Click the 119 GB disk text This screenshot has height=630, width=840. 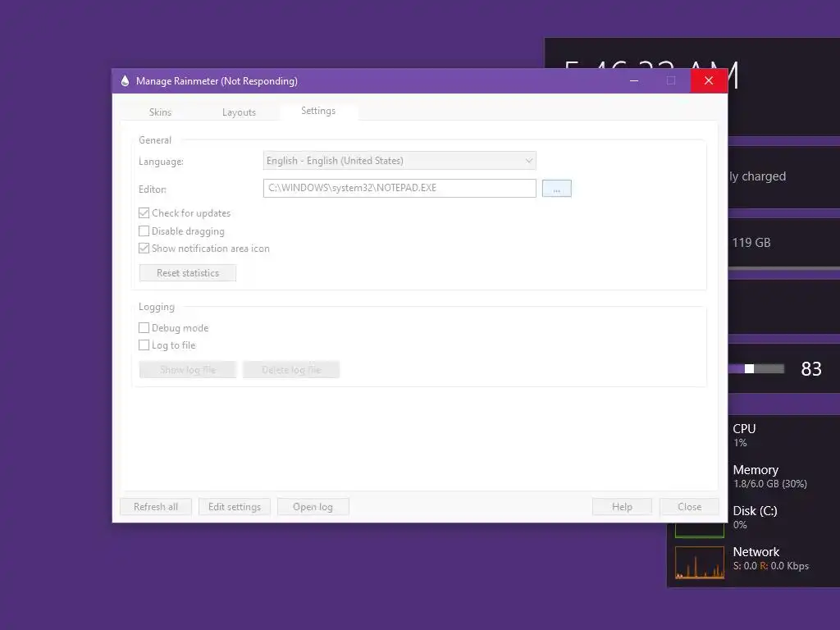751,243
